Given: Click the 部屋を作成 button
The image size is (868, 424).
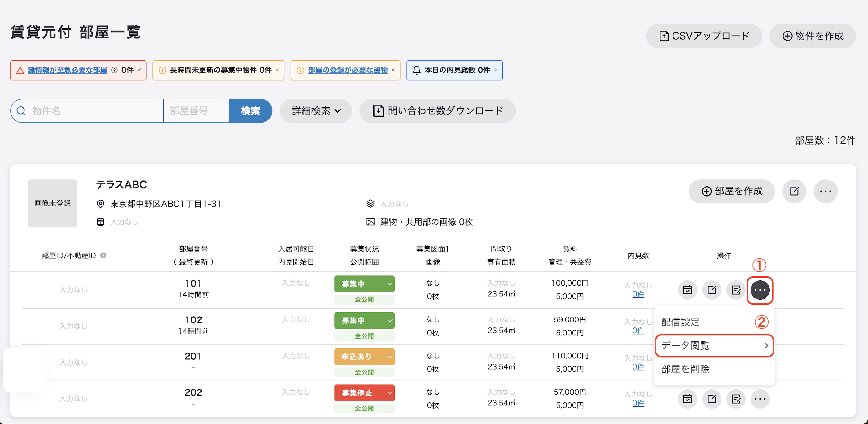Looking at the screenshot, I should coord(731,191).
